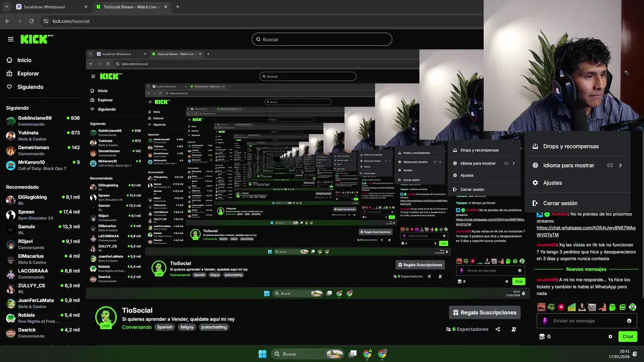Click the largest anubis66 username on the last message
Screen dimensions: 644x362
tap(546, 280)
